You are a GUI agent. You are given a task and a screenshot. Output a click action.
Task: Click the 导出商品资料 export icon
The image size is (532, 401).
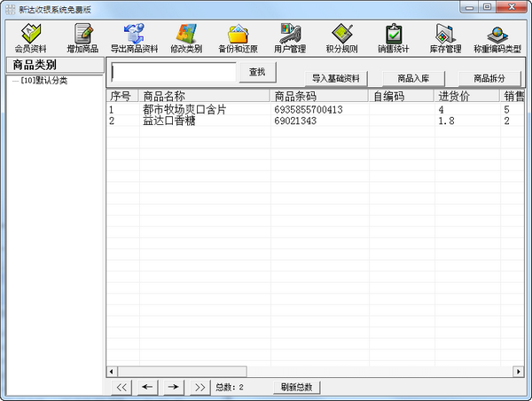coord(134,35)
